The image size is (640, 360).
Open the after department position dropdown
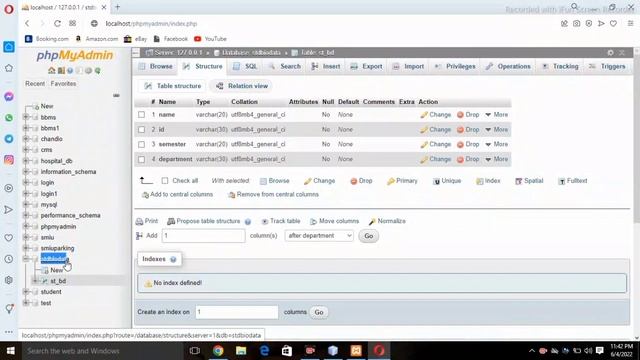point(319,236)
